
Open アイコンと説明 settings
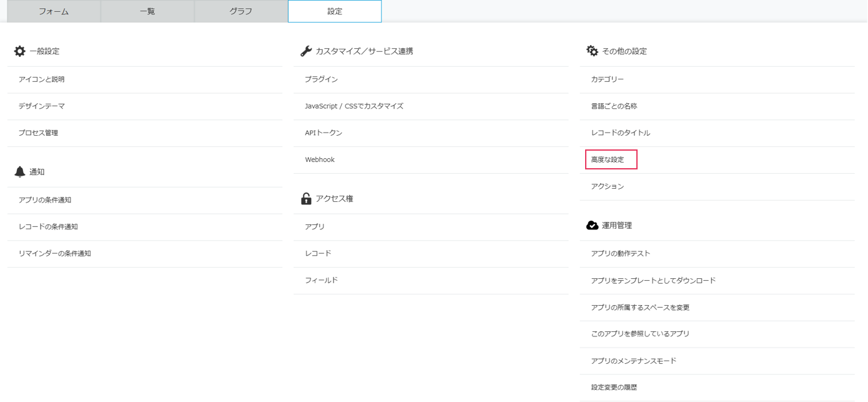[x=41, y=79]
